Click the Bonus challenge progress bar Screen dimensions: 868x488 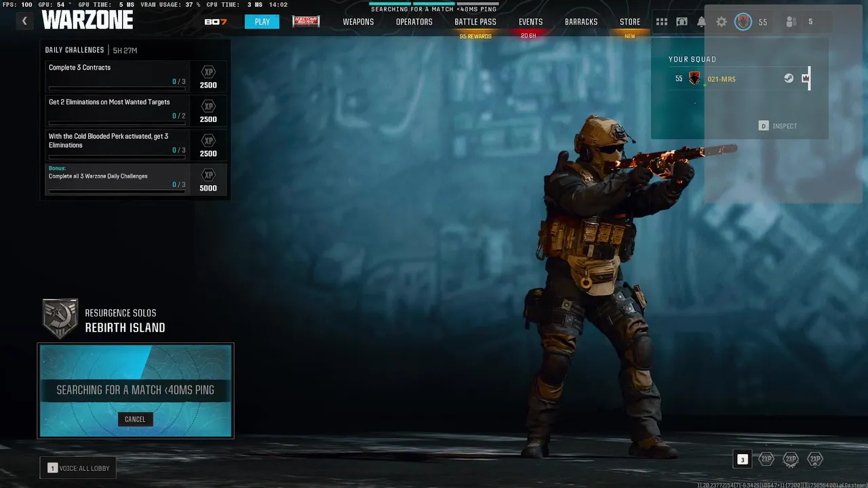(117, 192)
